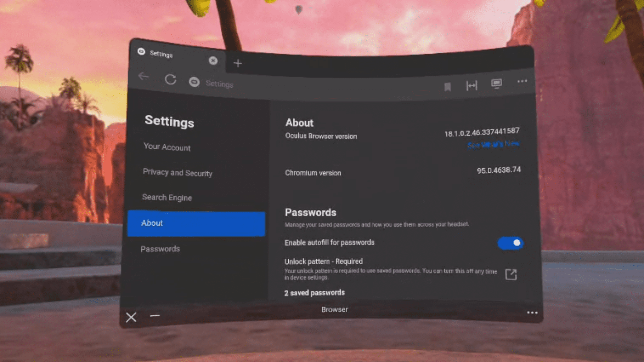Click the bookmark icon in toolbar

(x=448, y=85)
